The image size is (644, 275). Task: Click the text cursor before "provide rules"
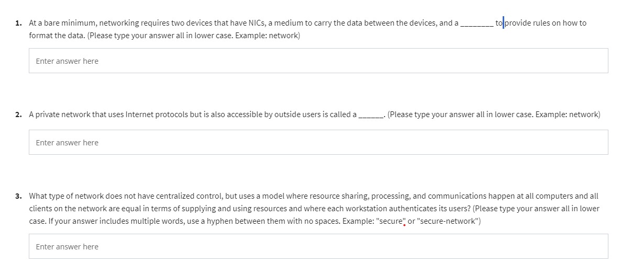(503, 23)
